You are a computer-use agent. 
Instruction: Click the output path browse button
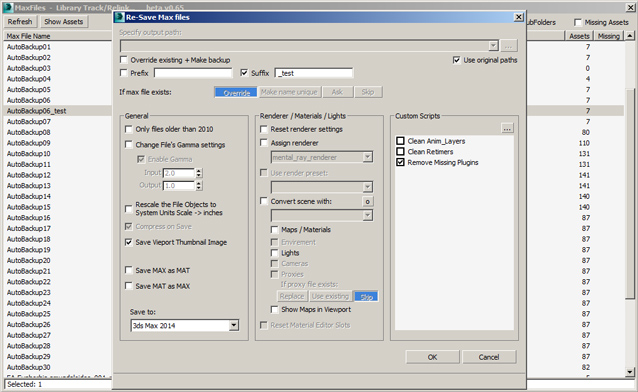pos(509,46)
